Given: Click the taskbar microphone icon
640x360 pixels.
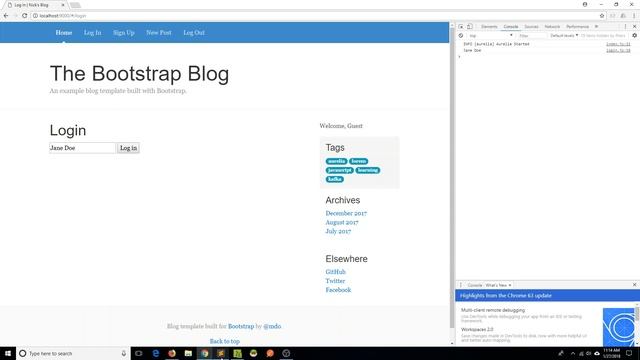Looking at the screenshot, I should pyautogui.click(x=124, y=353).
